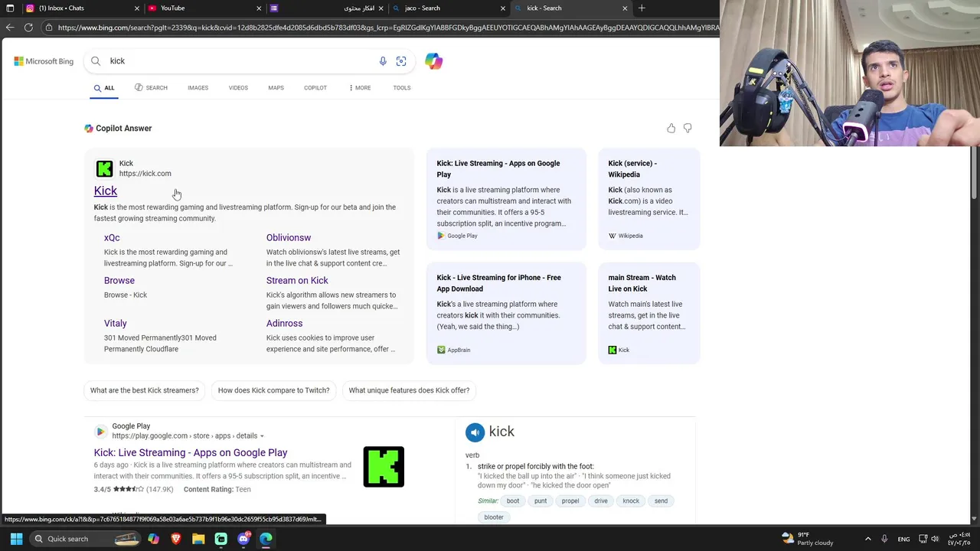The width and height of the screenshot is (980, 551).
Task: Select the ALL results tab
Action: (x=103, y=88)
